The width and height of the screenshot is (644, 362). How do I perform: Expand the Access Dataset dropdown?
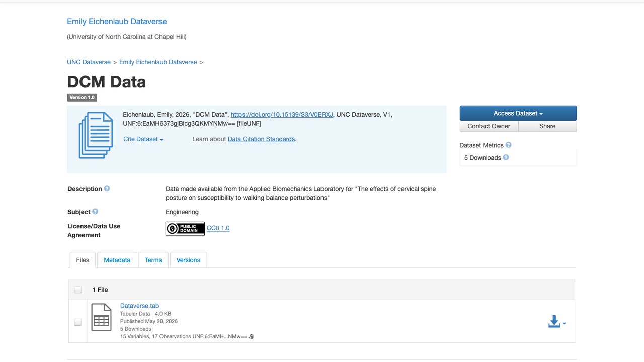[518, 113]
